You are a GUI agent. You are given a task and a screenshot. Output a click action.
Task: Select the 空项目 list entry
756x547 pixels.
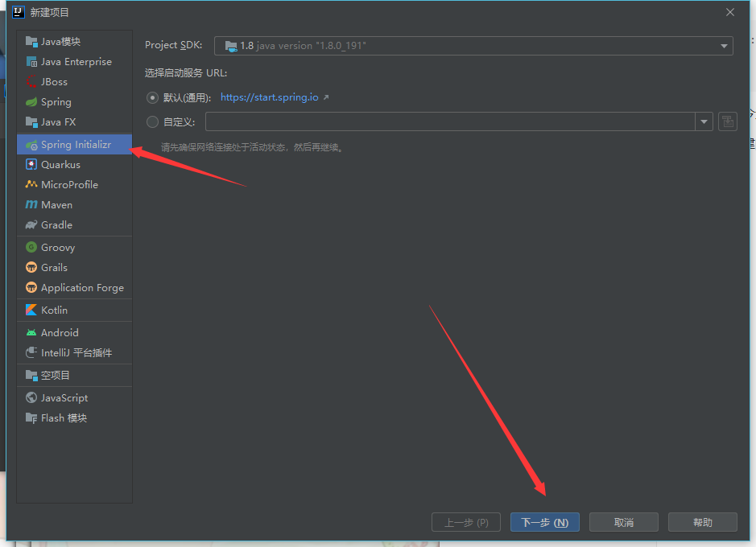click(x=74, y=375)
